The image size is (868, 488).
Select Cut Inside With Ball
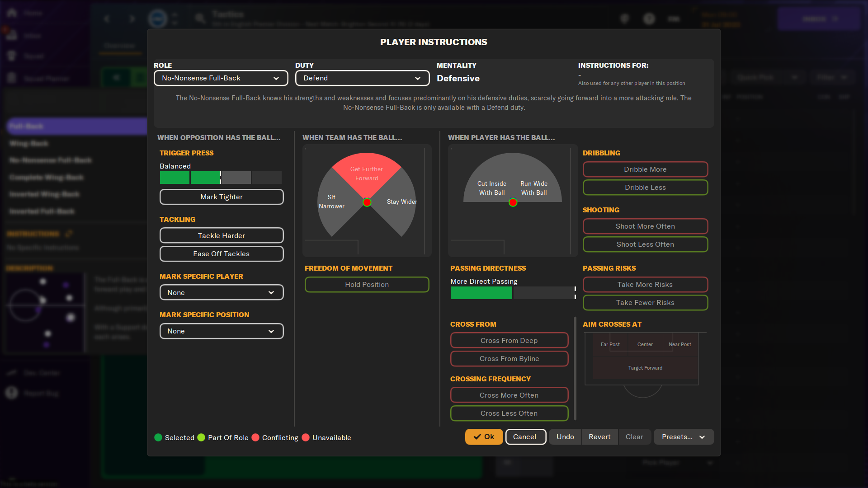pyautogui.click(x=492, y=188)
